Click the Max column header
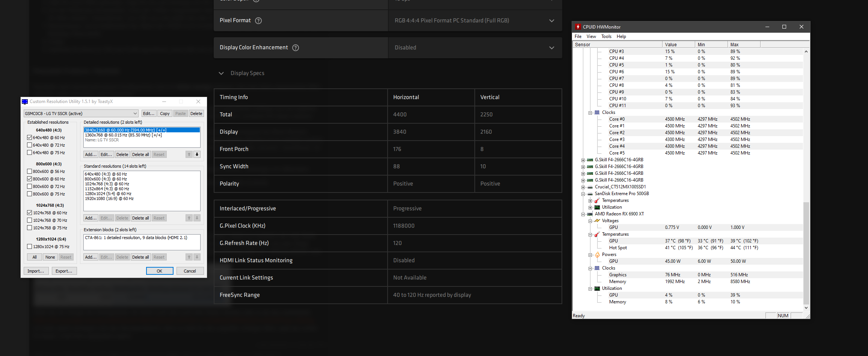Image resolution: width=868 pixels, height=356 pixels. point(744,44)
